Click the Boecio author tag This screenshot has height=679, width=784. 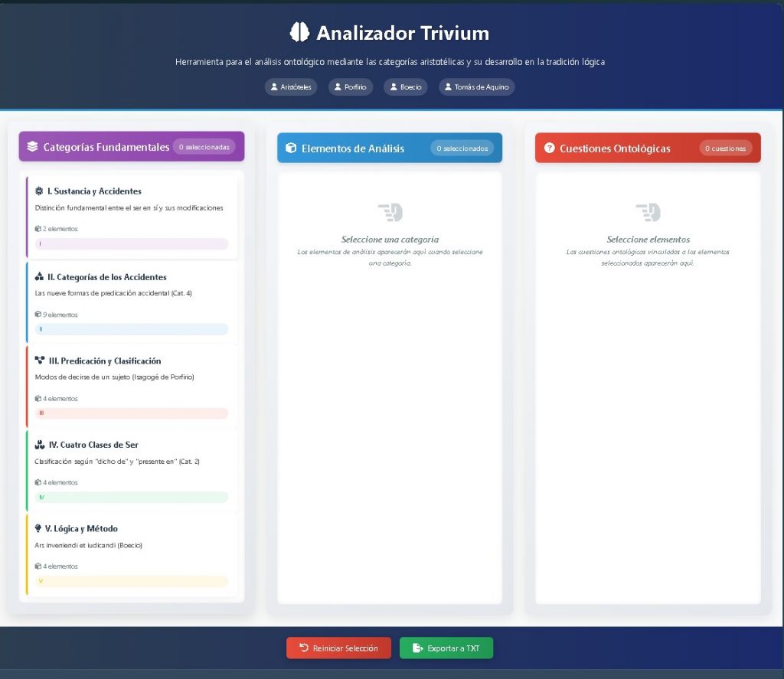(x=406, y=87)
